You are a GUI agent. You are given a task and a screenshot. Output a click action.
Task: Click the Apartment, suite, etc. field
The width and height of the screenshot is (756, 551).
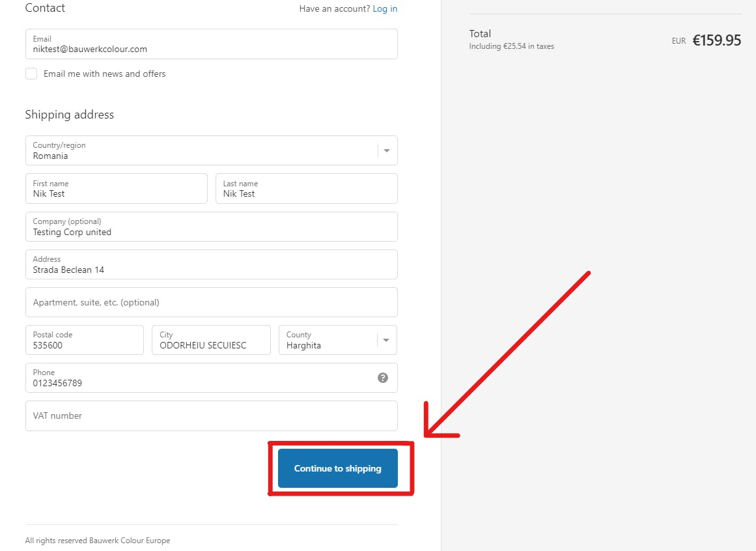coord(211,302)
